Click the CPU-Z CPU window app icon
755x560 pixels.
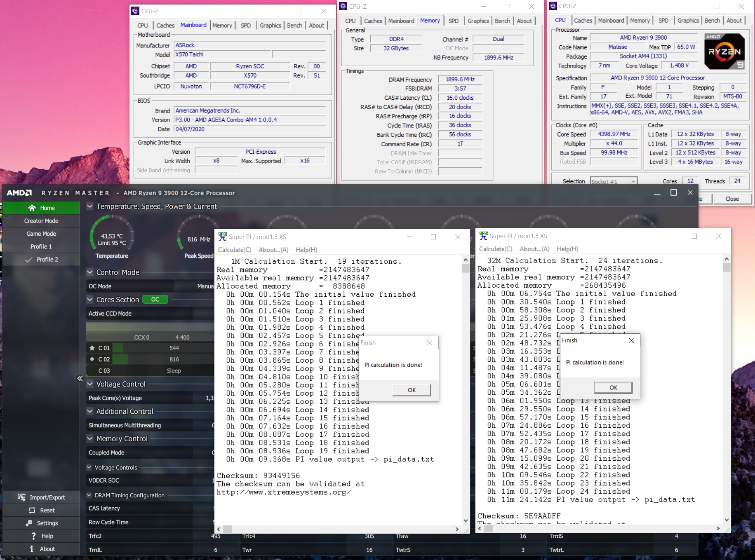(553, 6)
